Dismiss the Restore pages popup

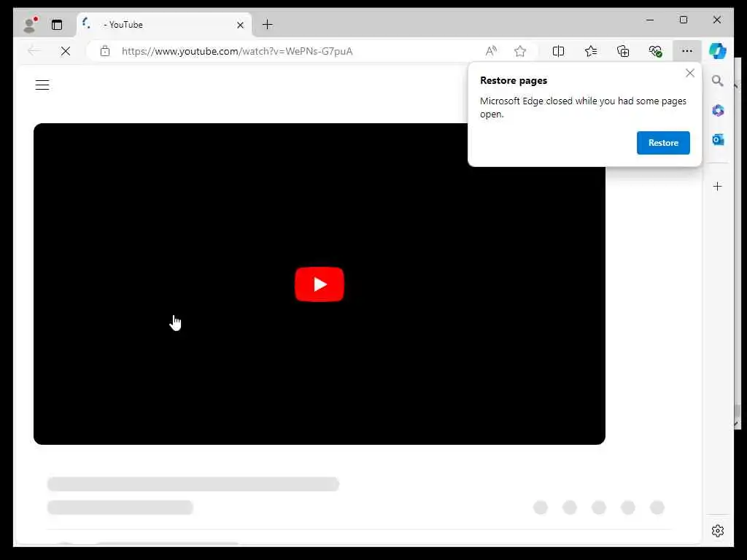pyautogui.click(x=690, y=73)
